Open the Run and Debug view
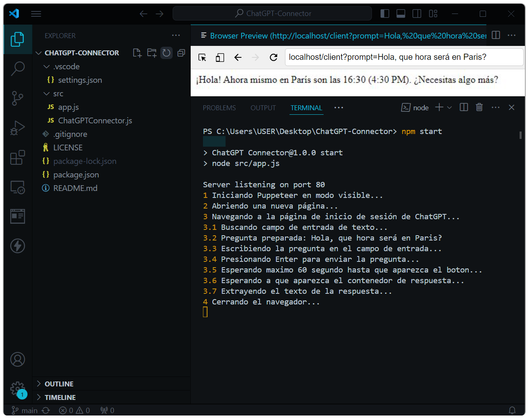529x420 pixels. point(18,128)
